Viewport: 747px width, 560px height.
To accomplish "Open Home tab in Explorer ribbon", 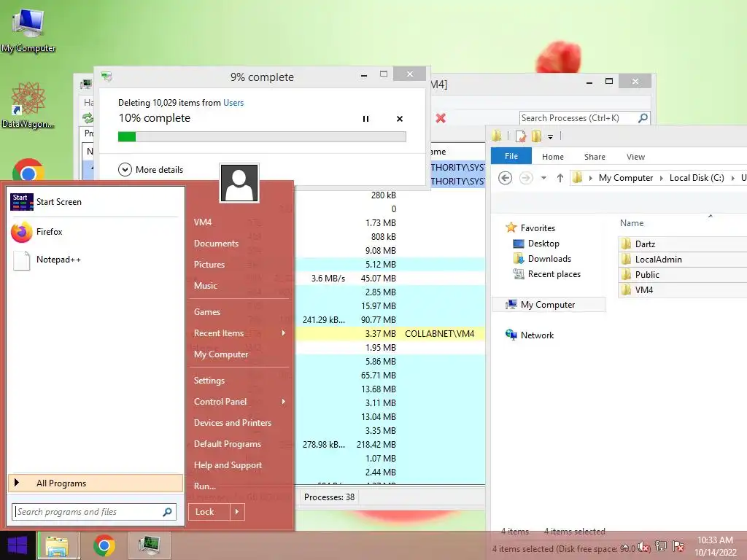I will tap(553, 157).
